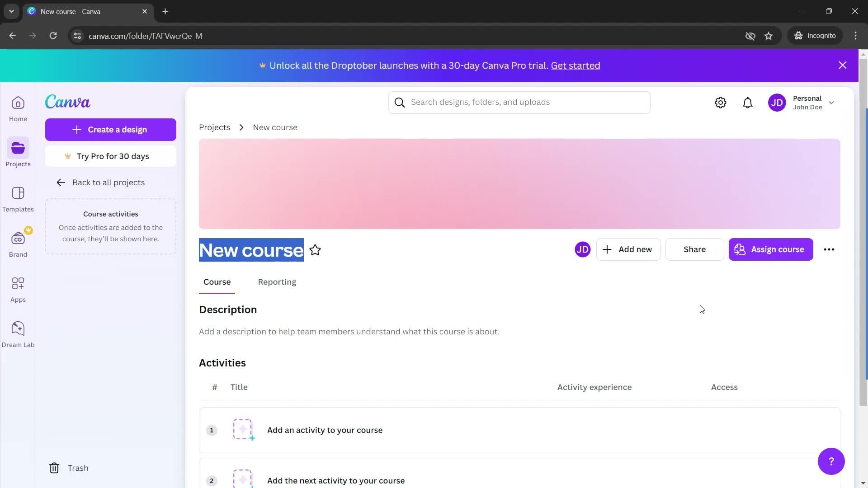Click the Assign course button
Image resolution: width=868 pixels, height=488 pixels.
click(x=770, y=249)
